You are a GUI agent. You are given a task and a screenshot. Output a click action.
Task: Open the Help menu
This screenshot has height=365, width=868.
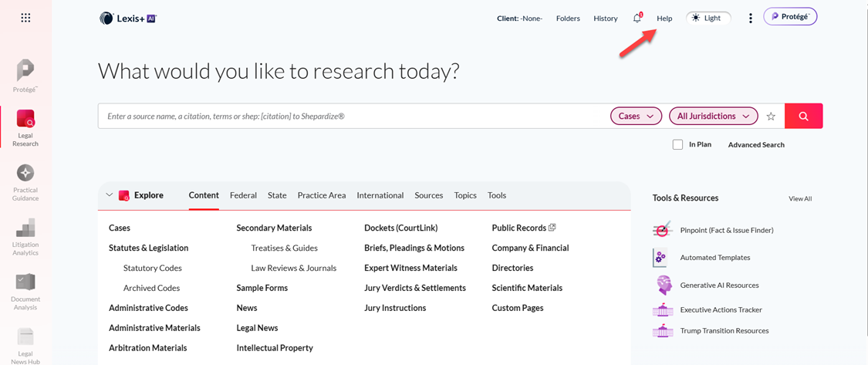pyautogui.click(x=664, y=19)
